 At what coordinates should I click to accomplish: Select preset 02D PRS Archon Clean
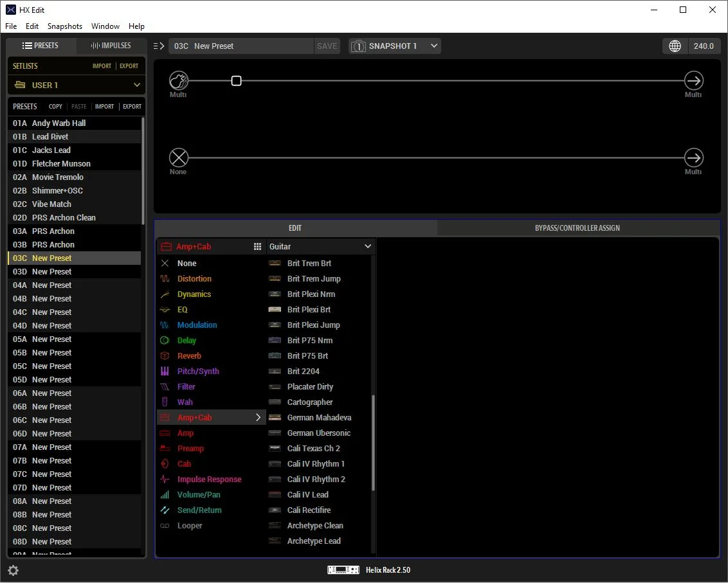tap(75, 217)
